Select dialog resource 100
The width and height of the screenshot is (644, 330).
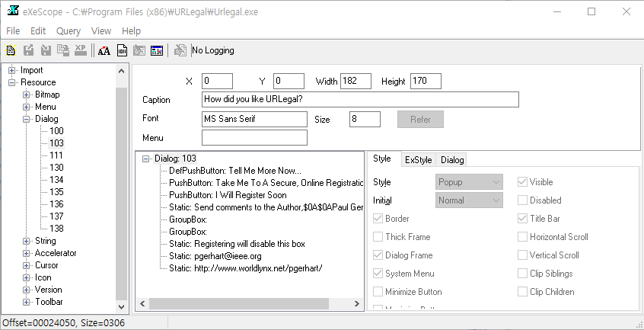coord(56,131)
